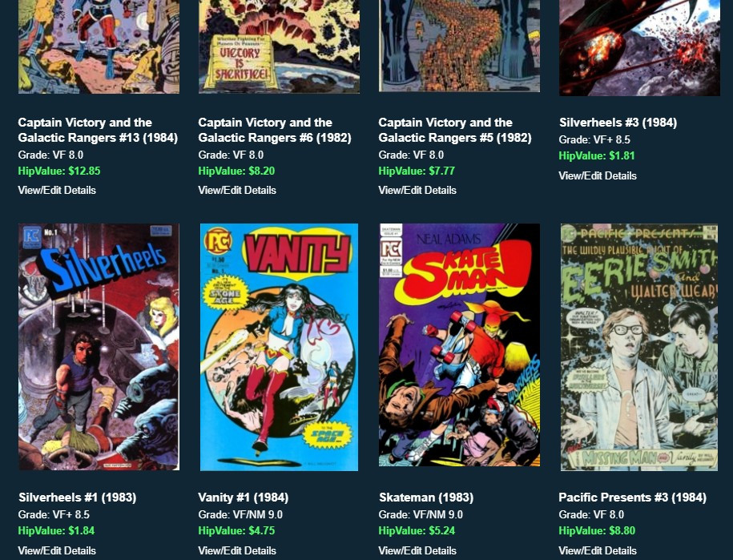Open the Silverheels #3 cover thumbnail

[x=639, y=48]
